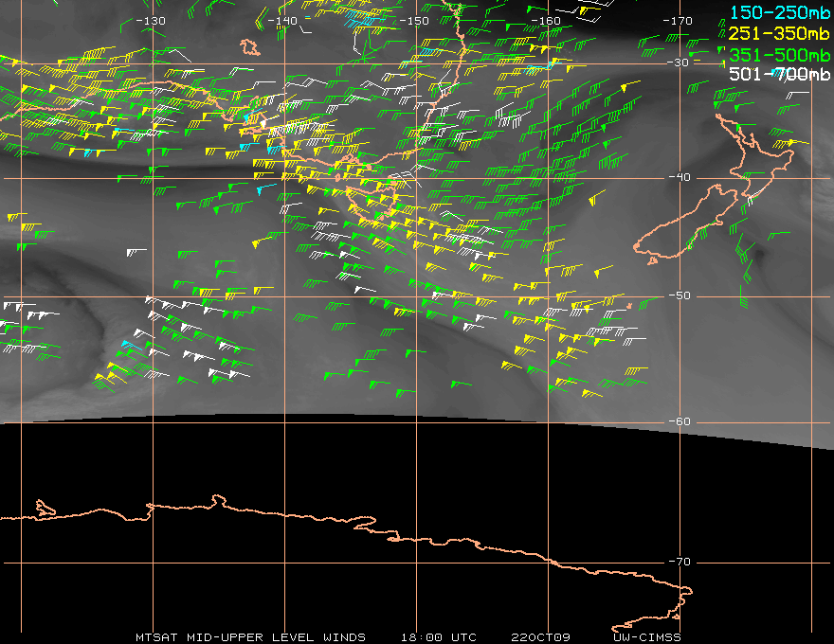Click the 251-350mb yellow legend entry
The height and width of the screenshot is (644, 834).
click(x=780, y=33)
